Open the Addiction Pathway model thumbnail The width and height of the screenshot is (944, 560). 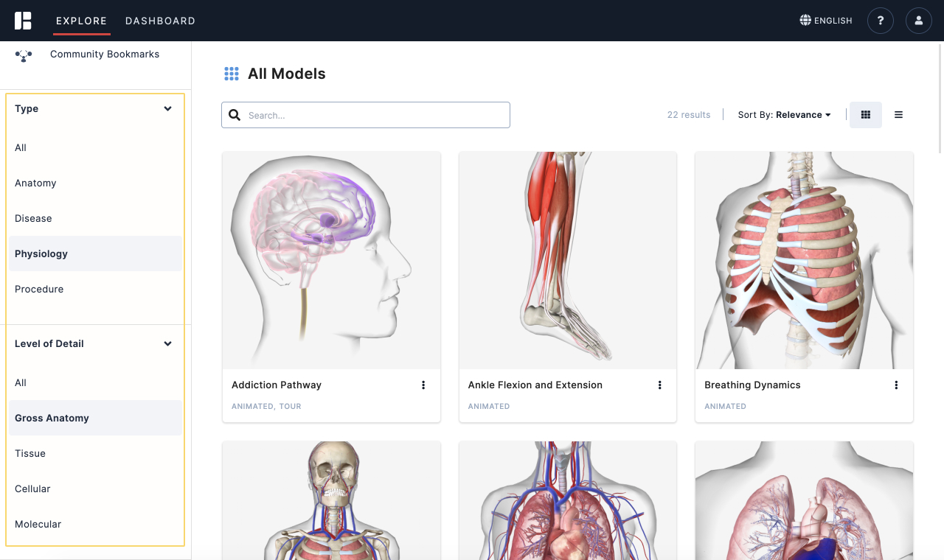click(331, 260)
